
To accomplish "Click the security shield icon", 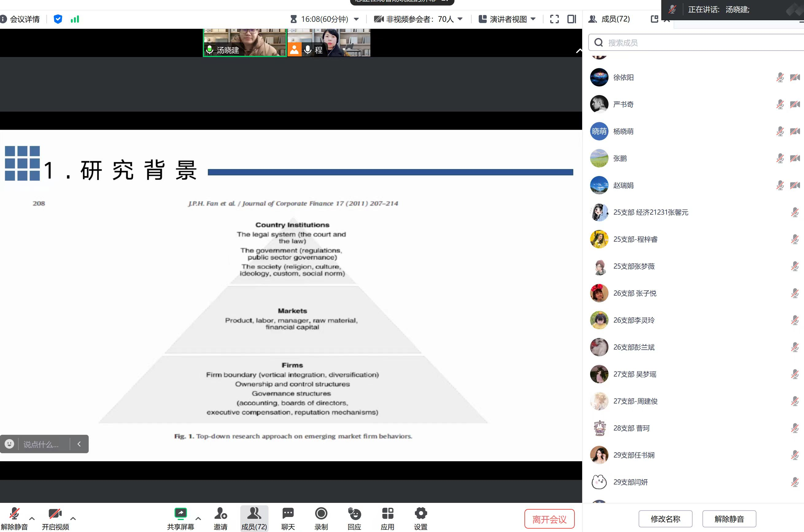I will point(58,19).
